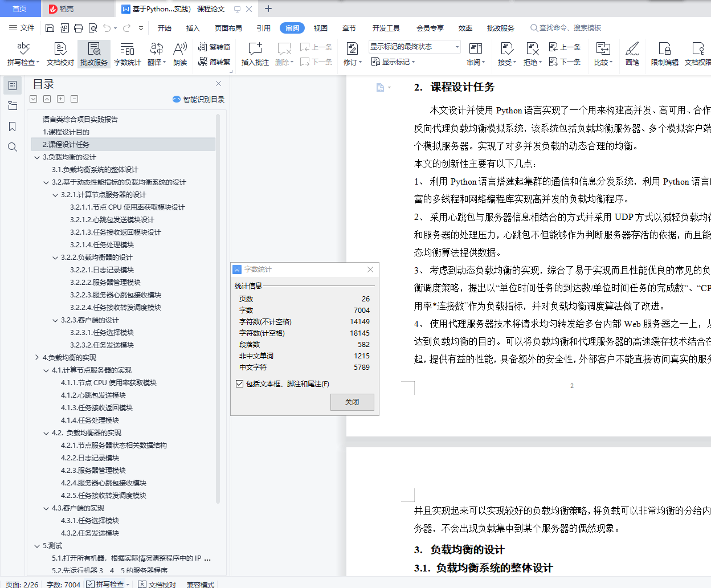
Task: Switch to the 页面布局 ribbon tab
Action: pos(228,28)
